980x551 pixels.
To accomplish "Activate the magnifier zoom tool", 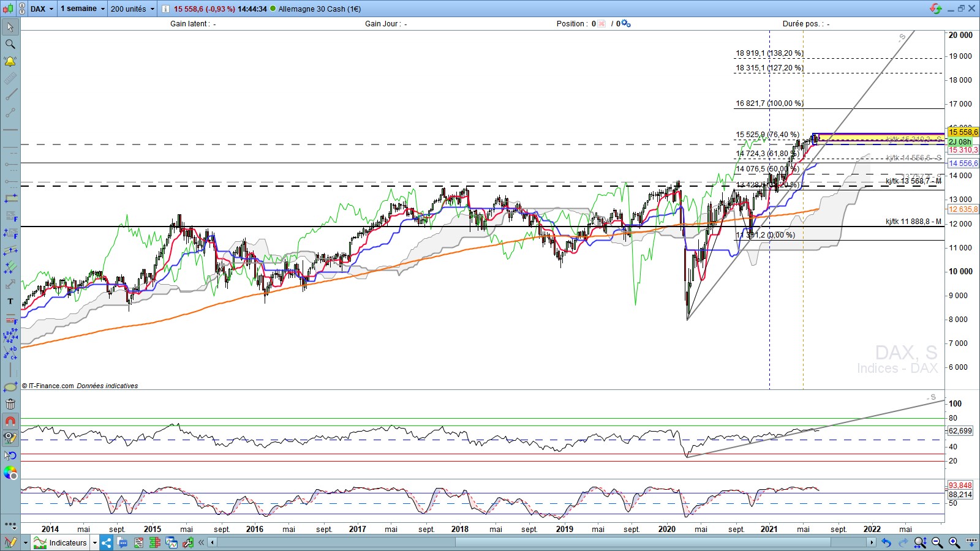I will click(10, 44).
